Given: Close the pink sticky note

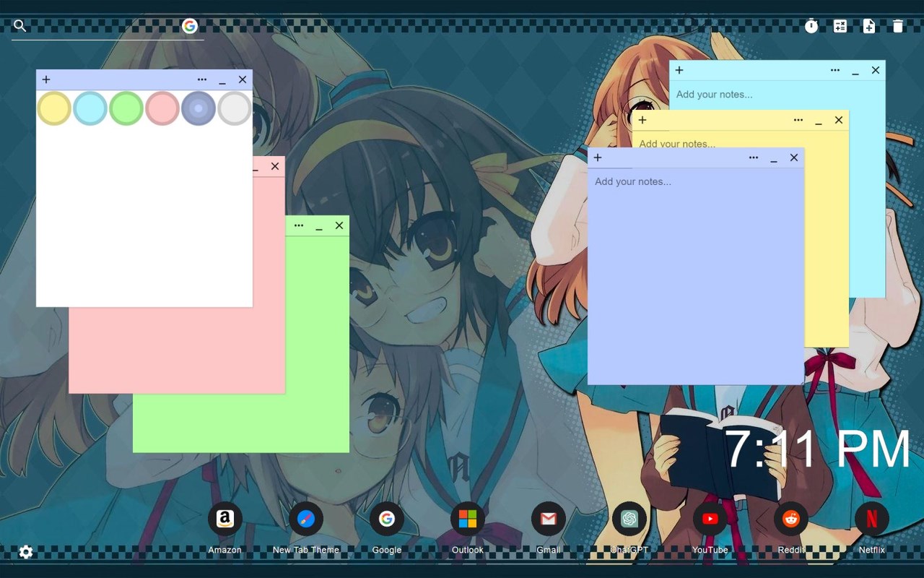Looking at the screenshot, I should click(x=275, y=166).
